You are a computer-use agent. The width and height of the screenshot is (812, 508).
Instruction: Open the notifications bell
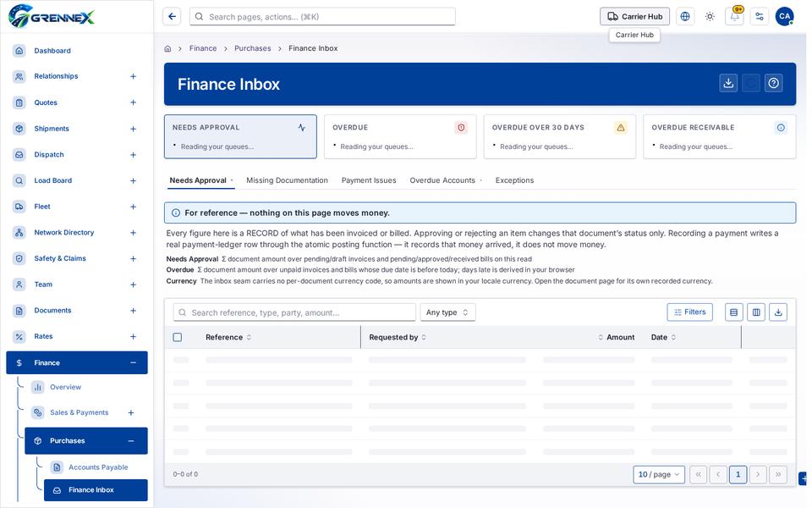(734, 17)
